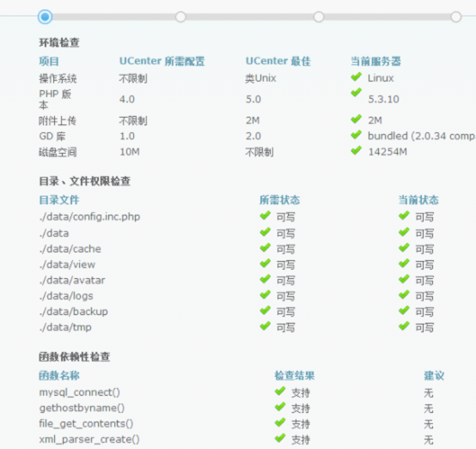The height and width of the screenshot is (449, 476).
Task: Select the active first step circle
Action: click(45, 16)
